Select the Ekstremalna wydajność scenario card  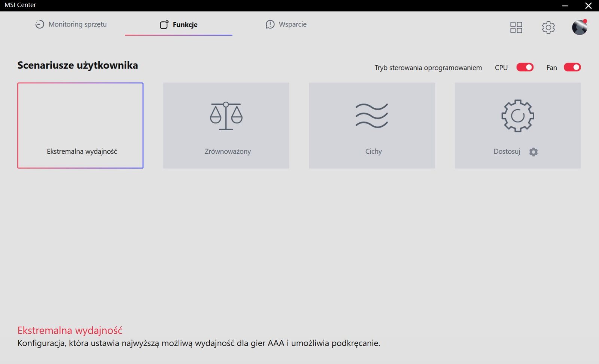(80, 125)
